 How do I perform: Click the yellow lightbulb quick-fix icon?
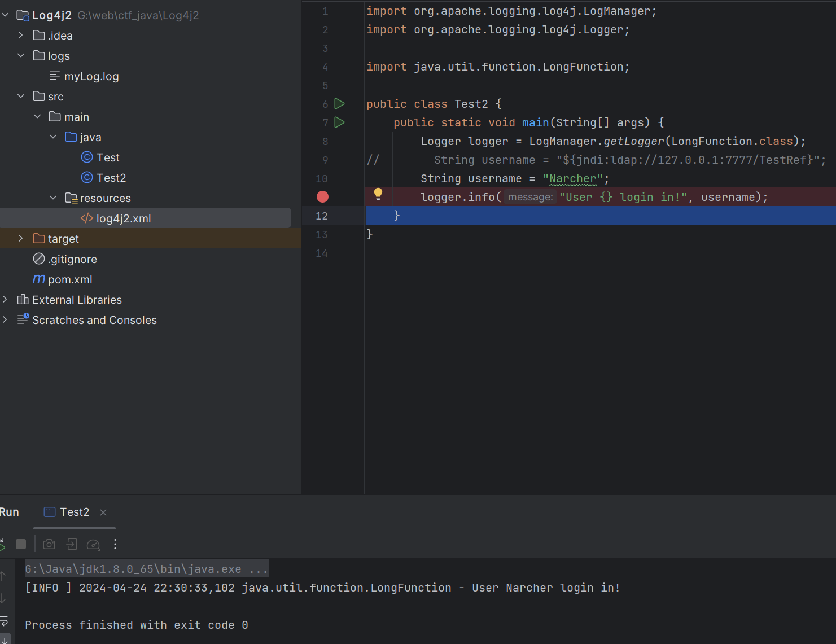(x=378, y=195)
